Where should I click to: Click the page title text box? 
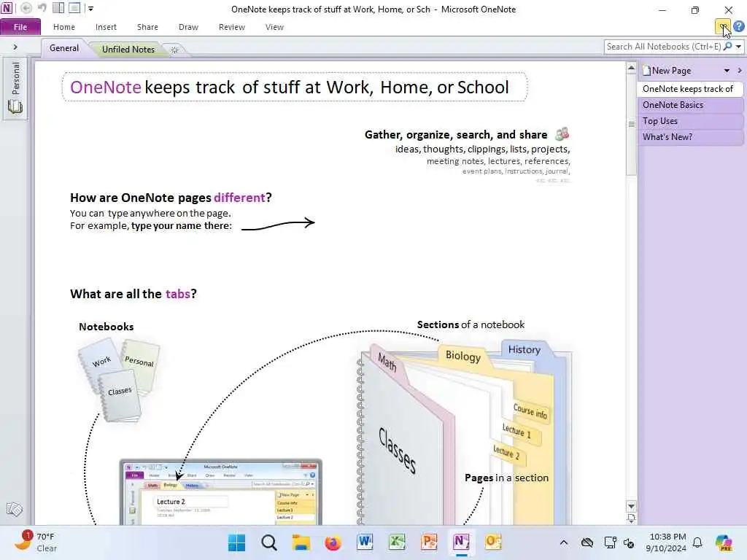pos(295,87)
